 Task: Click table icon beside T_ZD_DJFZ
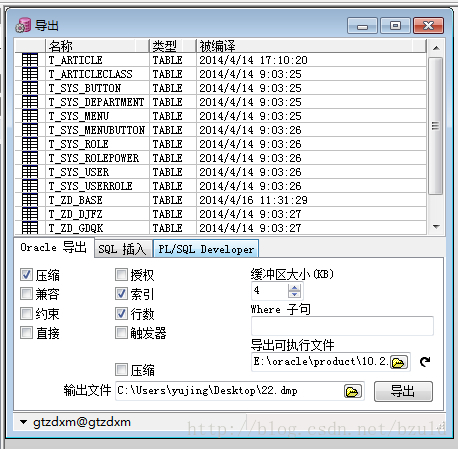point(30,214)
